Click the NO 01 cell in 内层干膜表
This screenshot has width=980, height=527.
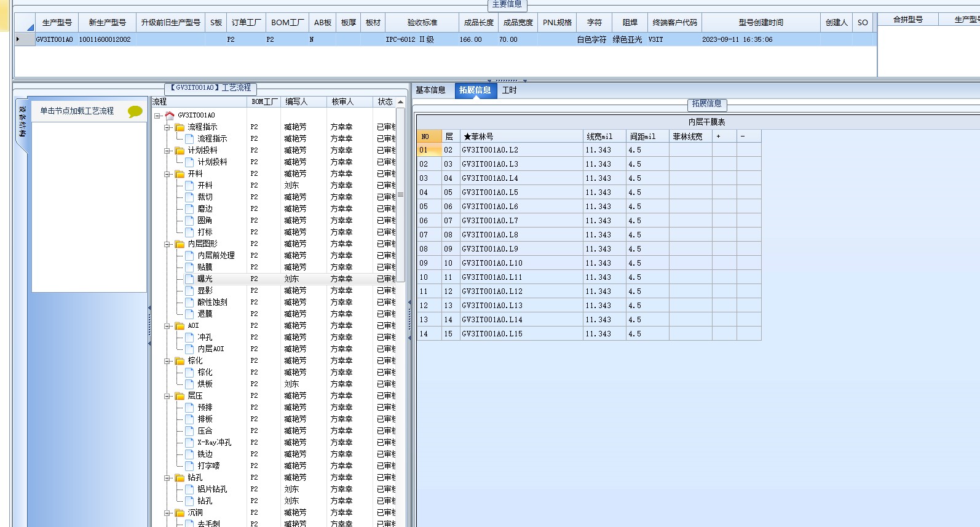pyautogui.click(x=429, y=150)
